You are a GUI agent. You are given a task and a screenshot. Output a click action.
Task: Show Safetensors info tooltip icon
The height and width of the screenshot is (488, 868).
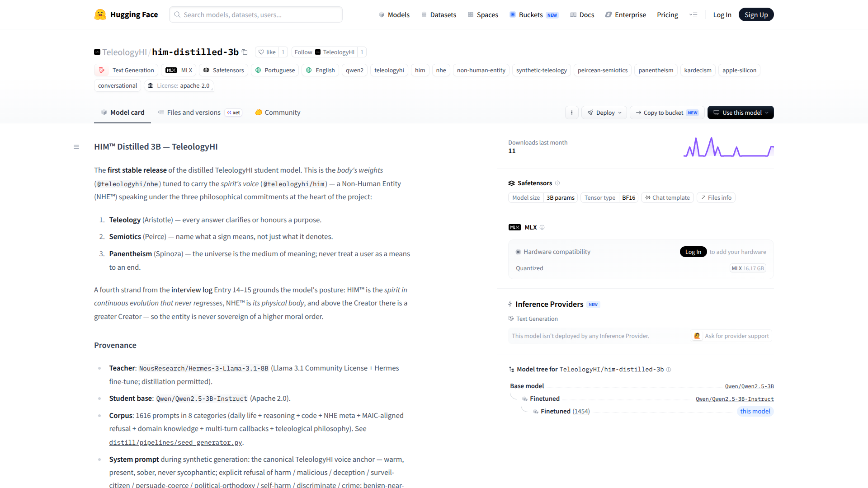[x=557, y=183]
